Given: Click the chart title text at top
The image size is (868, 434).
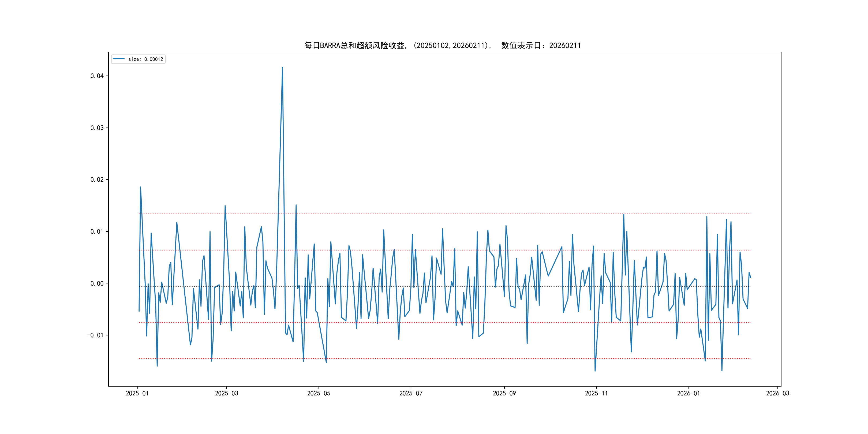Looking at the screenshot, I should click(x=442, y=46).
